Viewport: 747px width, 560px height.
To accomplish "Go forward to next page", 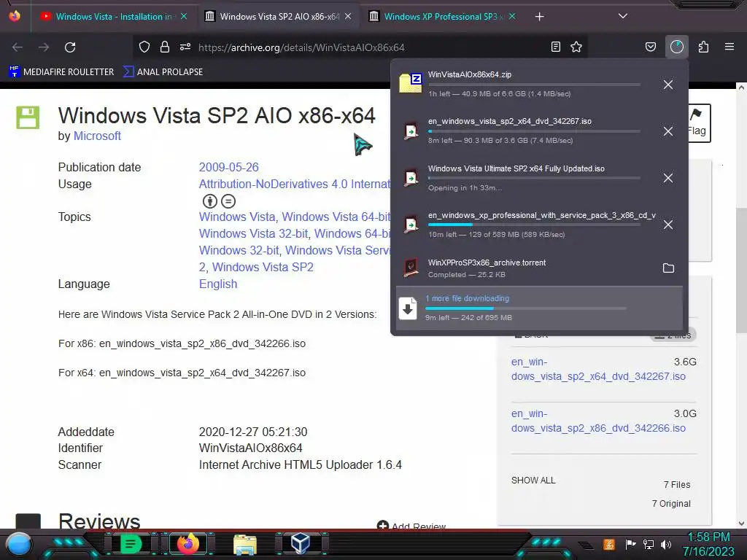I will pyautogui.click(x=44, y=47).
